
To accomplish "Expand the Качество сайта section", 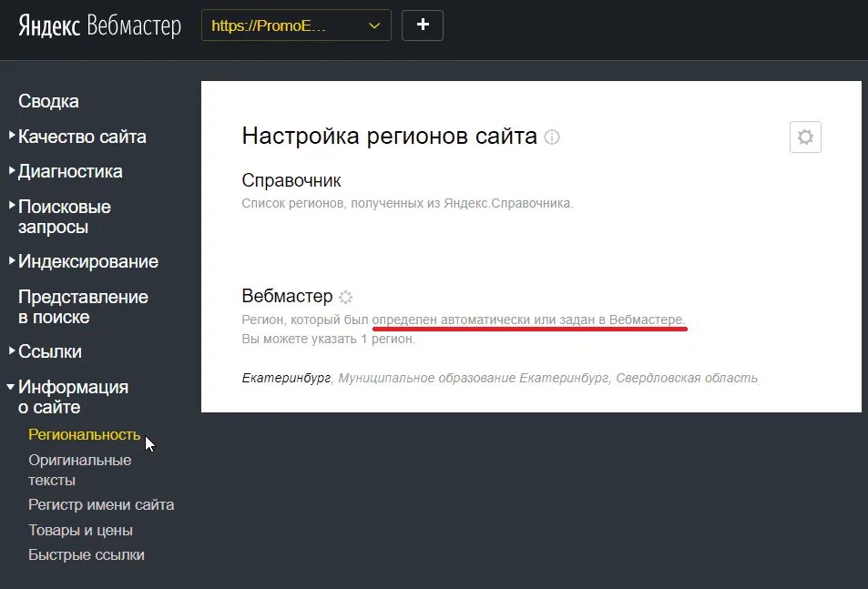I will pyautogui.click(x=82, y=137).
